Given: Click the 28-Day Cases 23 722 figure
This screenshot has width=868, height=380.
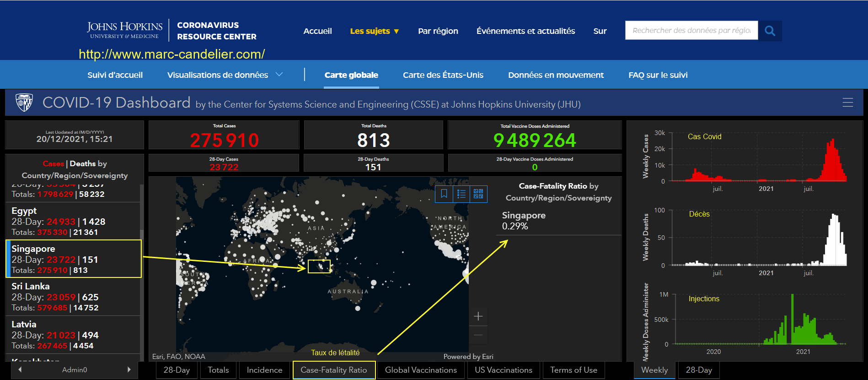Looking at the screenshot, I should coord(224,167).
